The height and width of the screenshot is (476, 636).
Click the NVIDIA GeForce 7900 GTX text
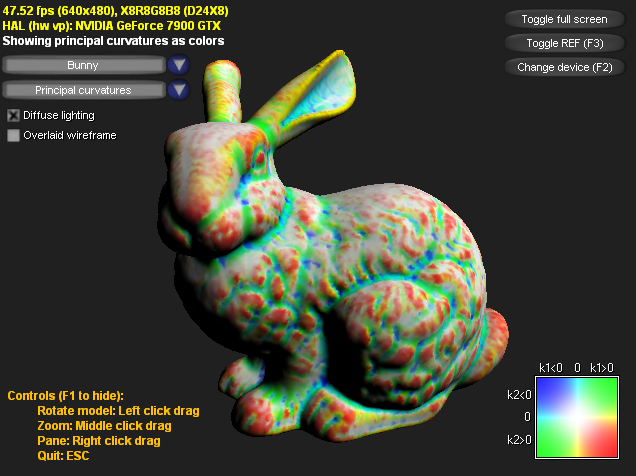point(148,26)
